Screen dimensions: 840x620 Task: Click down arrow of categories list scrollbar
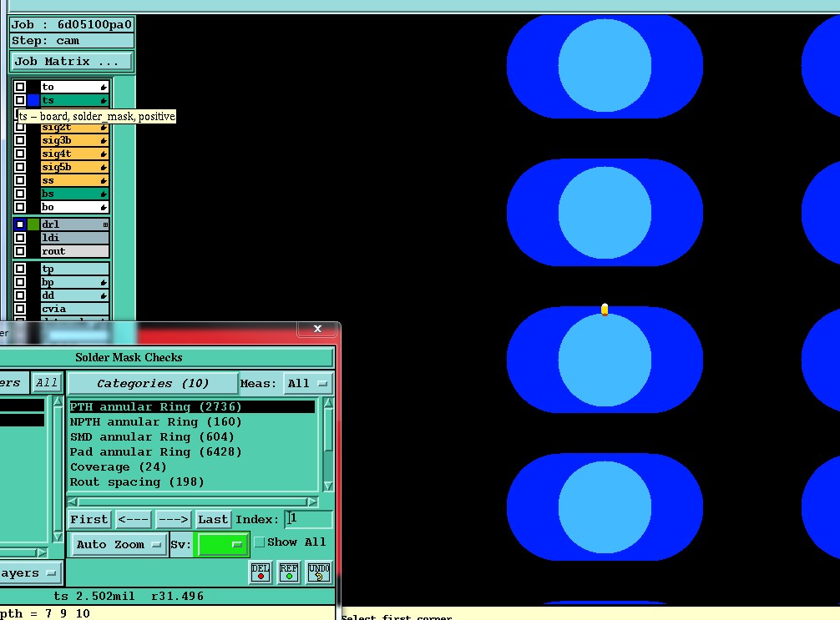tap(328, 486)
